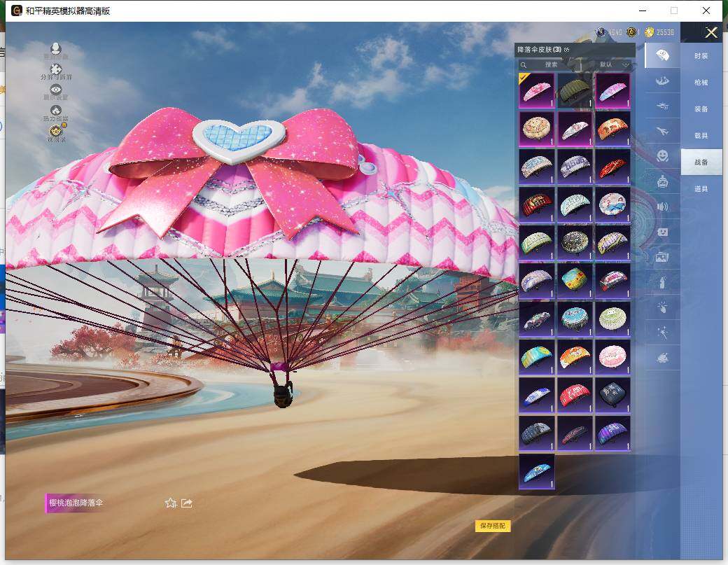
Task: Open the face card sidebar icon
Action: pyautogui.click(x=662, y=232)
